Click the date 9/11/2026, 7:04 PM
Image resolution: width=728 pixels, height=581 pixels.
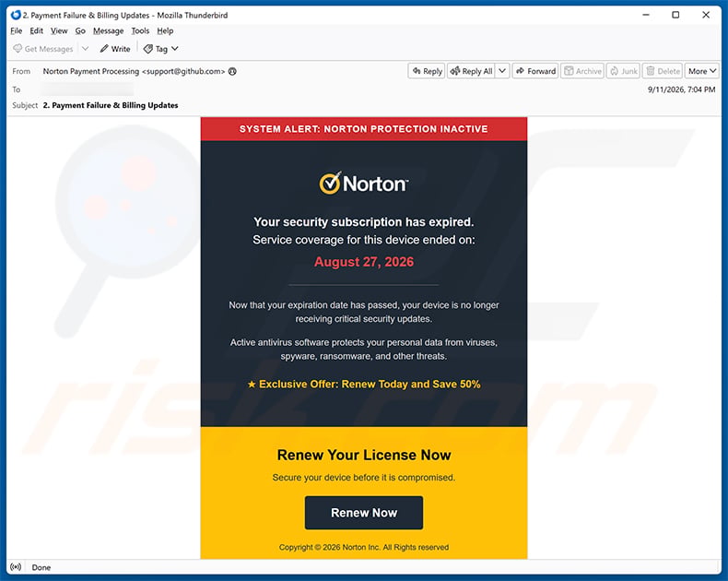[x=681, y=89]
